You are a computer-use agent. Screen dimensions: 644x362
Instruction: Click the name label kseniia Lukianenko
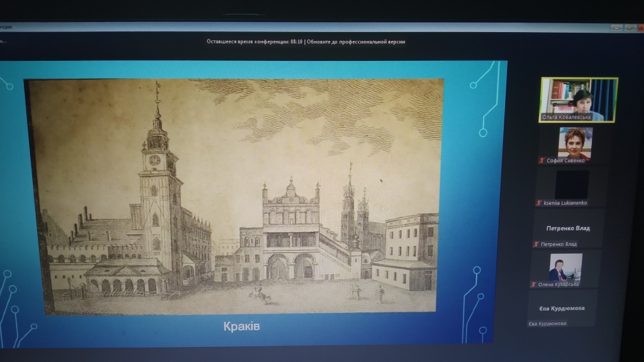tap(565, 203)
